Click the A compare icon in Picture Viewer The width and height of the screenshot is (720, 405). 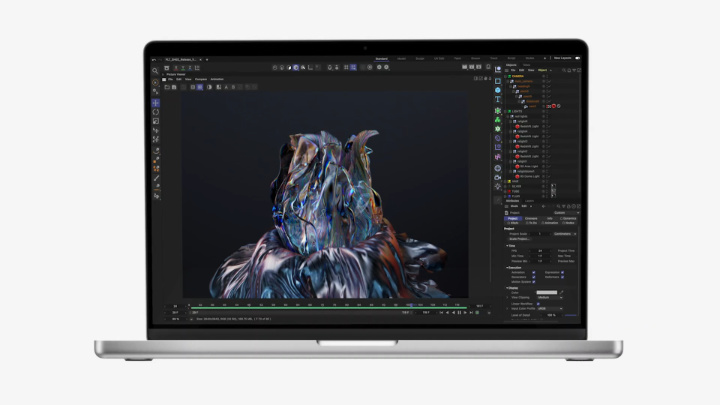[226, 87]
